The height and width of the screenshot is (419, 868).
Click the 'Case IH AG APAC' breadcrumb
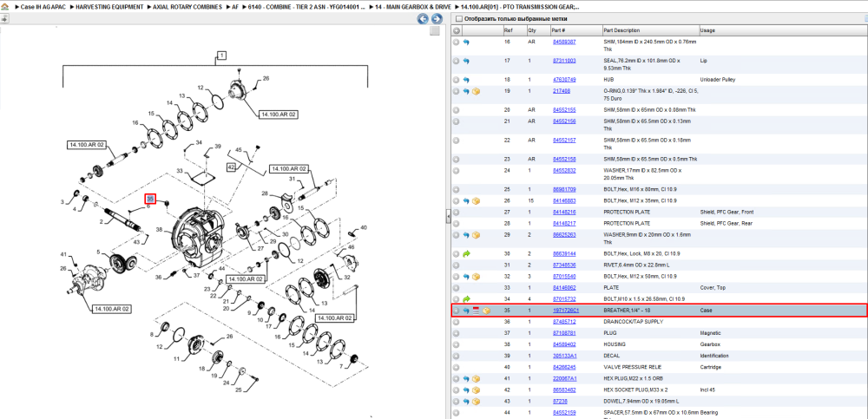tap(42, 7)
